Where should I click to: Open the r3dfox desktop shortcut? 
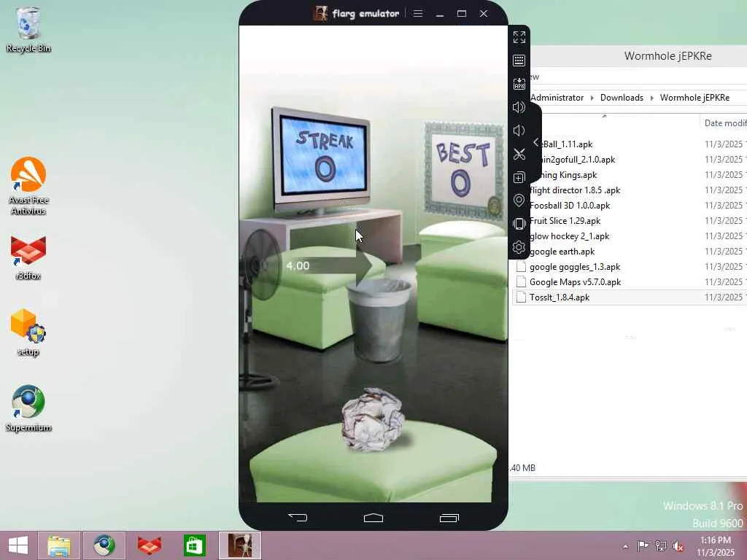coord(28,257)
